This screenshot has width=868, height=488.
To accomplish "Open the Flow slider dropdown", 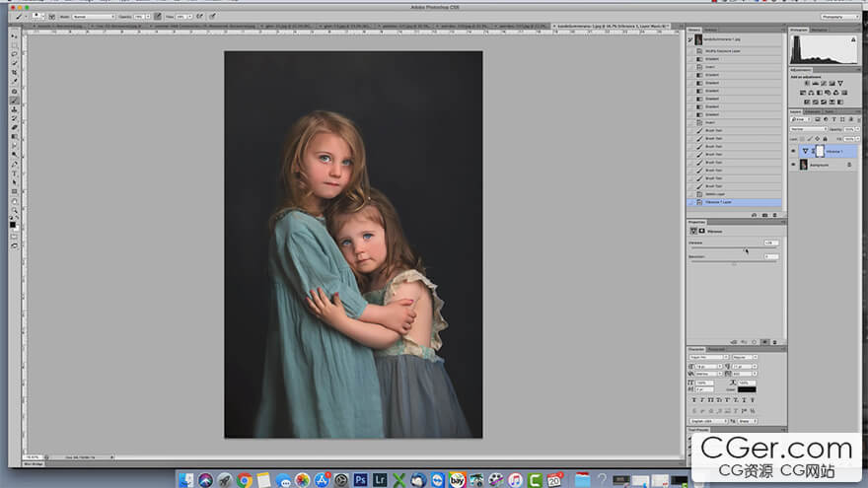I will point(189,17).
